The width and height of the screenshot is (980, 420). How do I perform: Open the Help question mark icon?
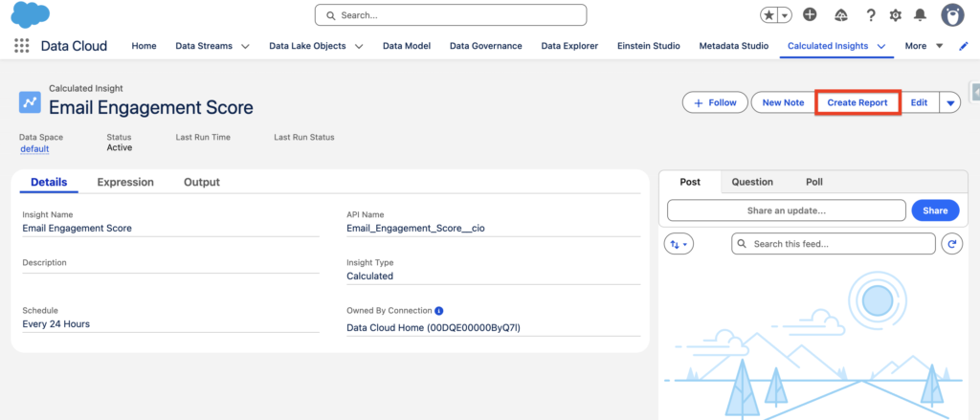pyautogui.click(x=871, y=15)
